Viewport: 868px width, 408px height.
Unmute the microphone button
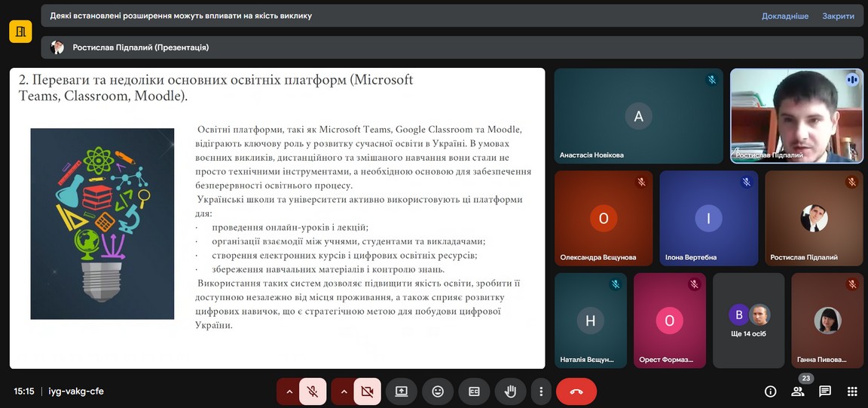(313, 391)
